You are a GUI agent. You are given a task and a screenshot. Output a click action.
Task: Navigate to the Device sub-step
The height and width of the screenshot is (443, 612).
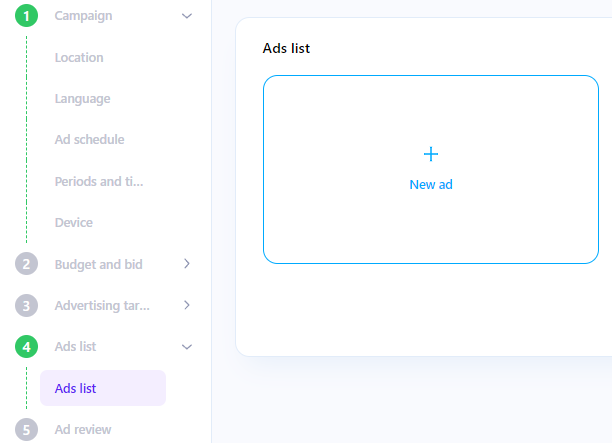tap(74, 223)
